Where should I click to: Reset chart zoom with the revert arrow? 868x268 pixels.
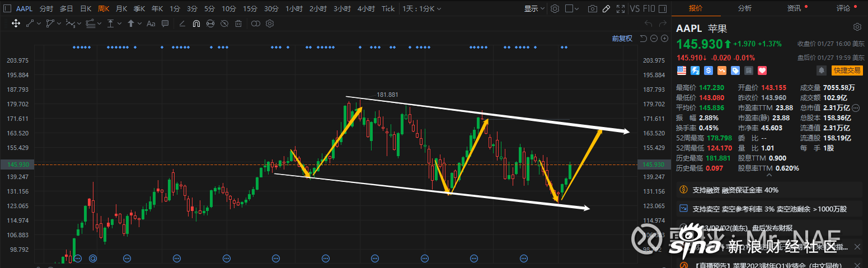click(643, 38)
